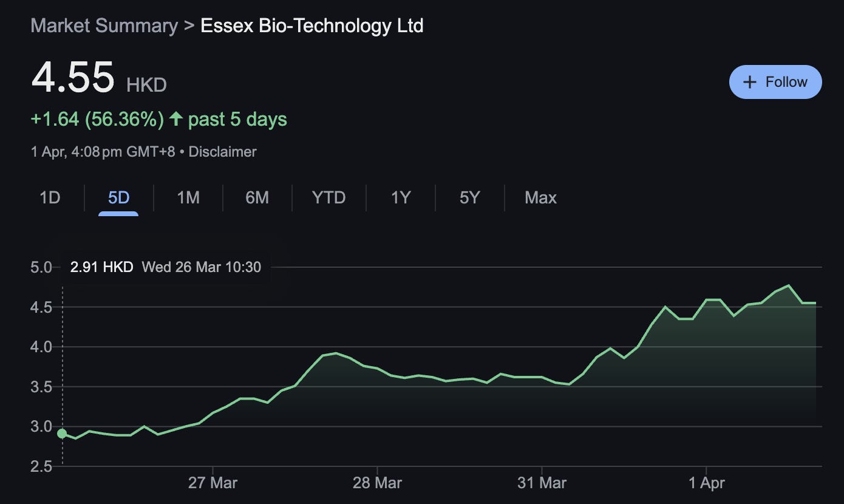Click the 2.91 HKD chart tooltip
Screen dimensions: 844x504
(x=166, y=267)
